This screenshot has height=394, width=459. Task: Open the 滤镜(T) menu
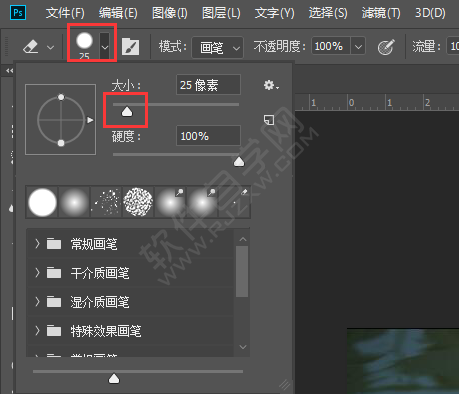click(x=381, y=13)
